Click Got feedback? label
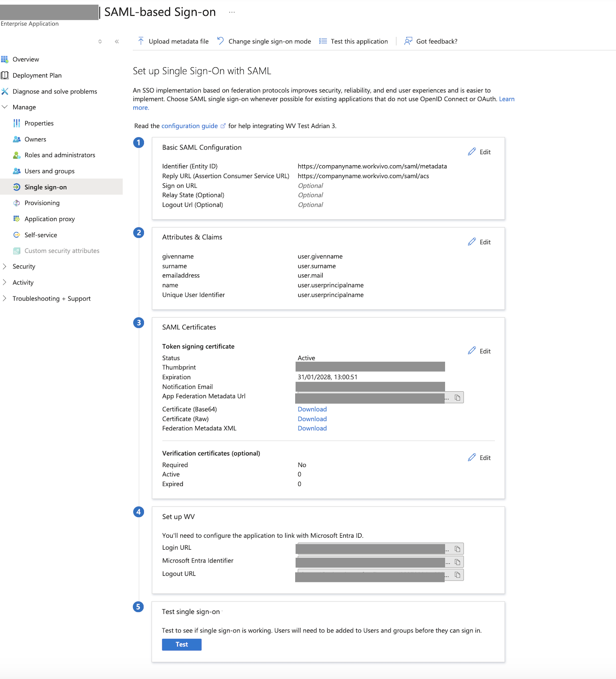Viewport: 616px width, 679px height. tap(437, 42)
